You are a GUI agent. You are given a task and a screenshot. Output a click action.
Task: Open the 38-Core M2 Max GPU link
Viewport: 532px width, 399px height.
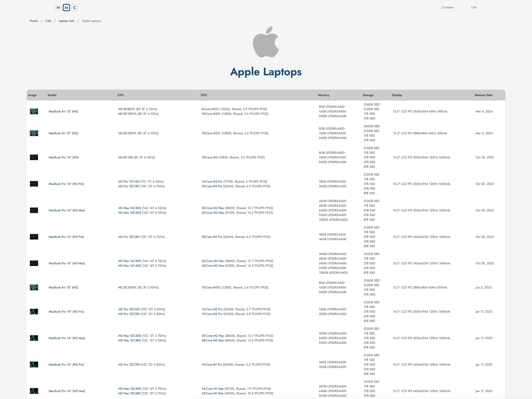(213, 340)
